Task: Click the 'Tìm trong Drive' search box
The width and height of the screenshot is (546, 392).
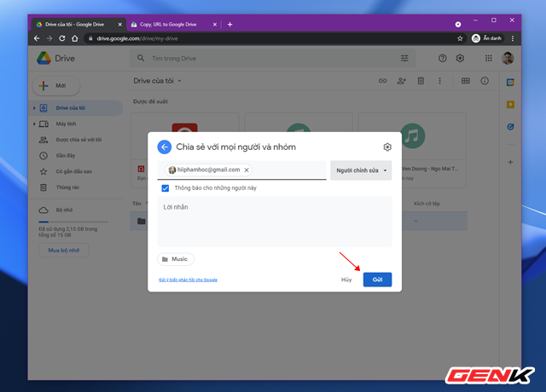Action: [273, 59]
